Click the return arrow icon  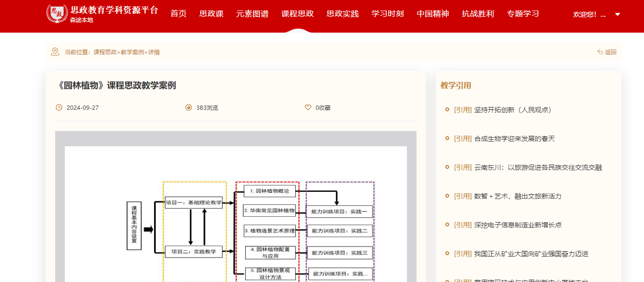[x=600, y=52]
